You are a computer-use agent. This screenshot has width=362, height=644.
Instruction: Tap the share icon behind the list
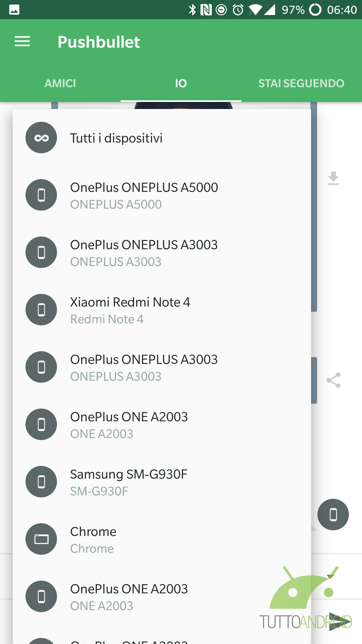pyautogui.click(x=334, y=380)
